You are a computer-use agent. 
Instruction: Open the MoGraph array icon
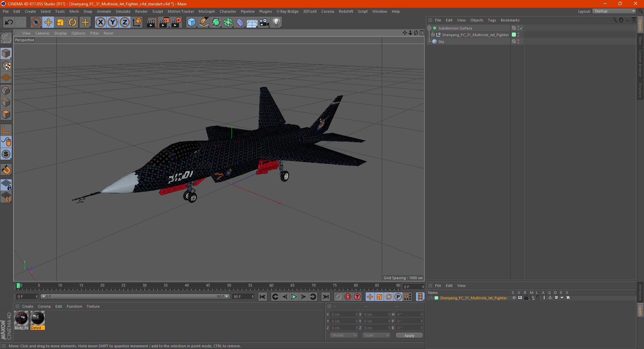tap(228, 22)
